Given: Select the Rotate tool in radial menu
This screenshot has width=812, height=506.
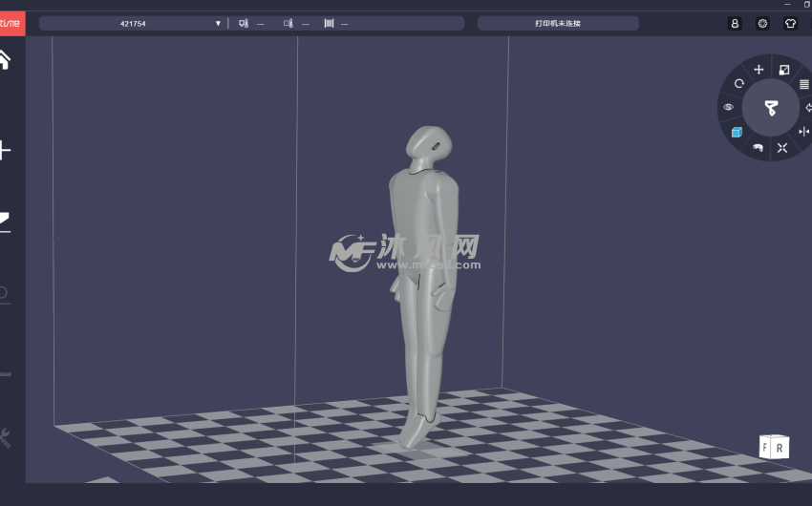Looking at the screenshot, I should tap(739, 84).
